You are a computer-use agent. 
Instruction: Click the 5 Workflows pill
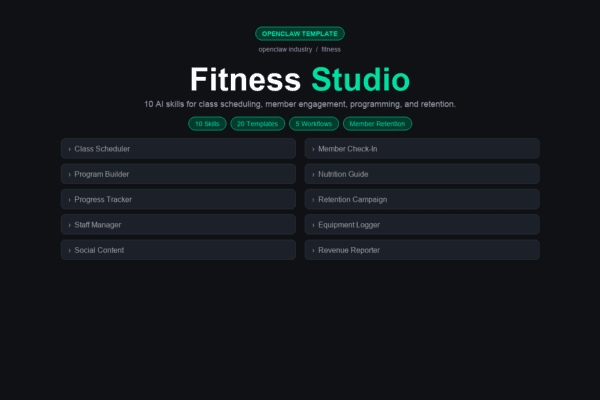[313, 124]
